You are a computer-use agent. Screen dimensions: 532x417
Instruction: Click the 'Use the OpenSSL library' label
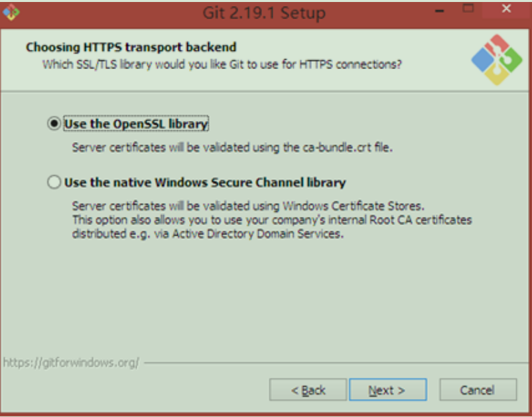tap(136, 124)
